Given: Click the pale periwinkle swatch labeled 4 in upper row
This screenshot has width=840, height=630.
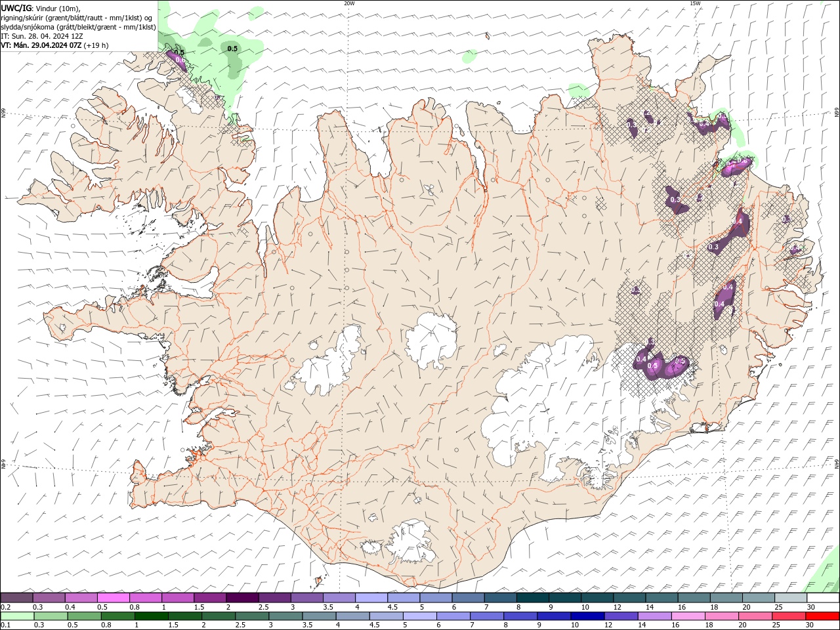Looking at the screenshot, I should pos(371,597).
